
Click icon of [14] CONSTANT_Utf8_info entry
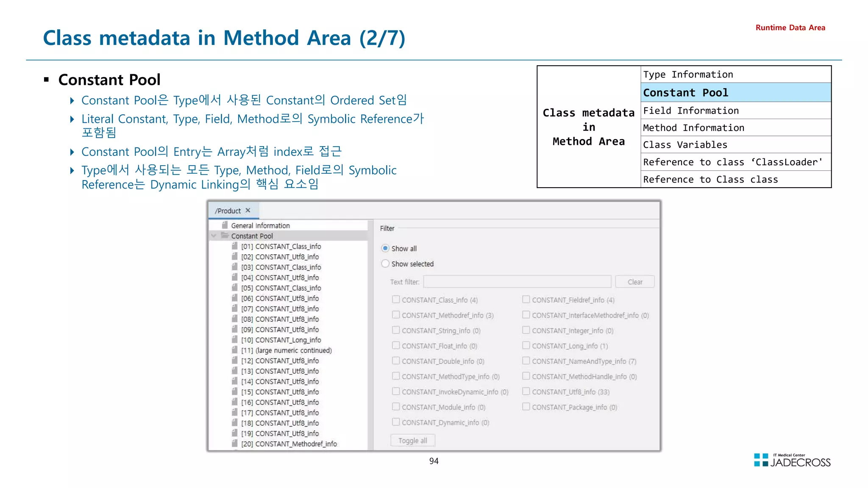point(235,381)
